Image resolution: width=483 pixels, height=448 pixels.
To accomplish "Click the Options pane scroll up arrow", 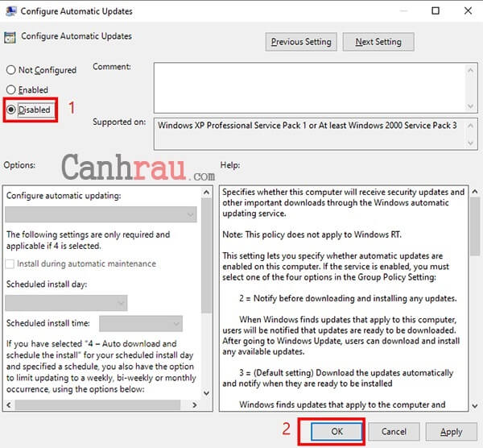I will click(x=206, y=193).
